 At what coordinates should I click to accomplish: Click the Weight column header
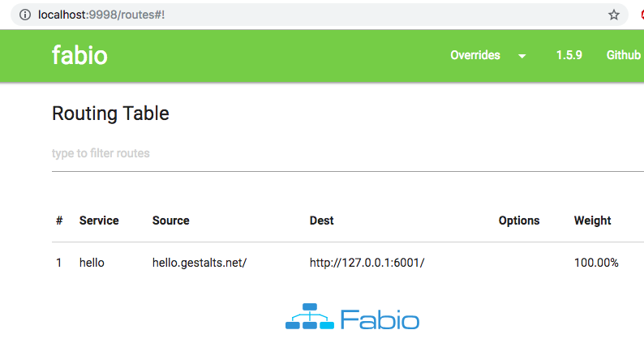593,221
